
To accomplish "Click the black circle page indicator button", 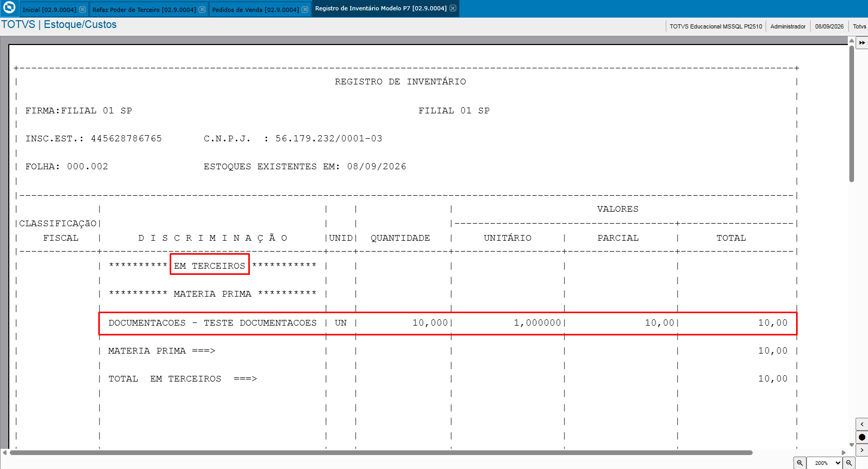I will [x=862, y=437].
